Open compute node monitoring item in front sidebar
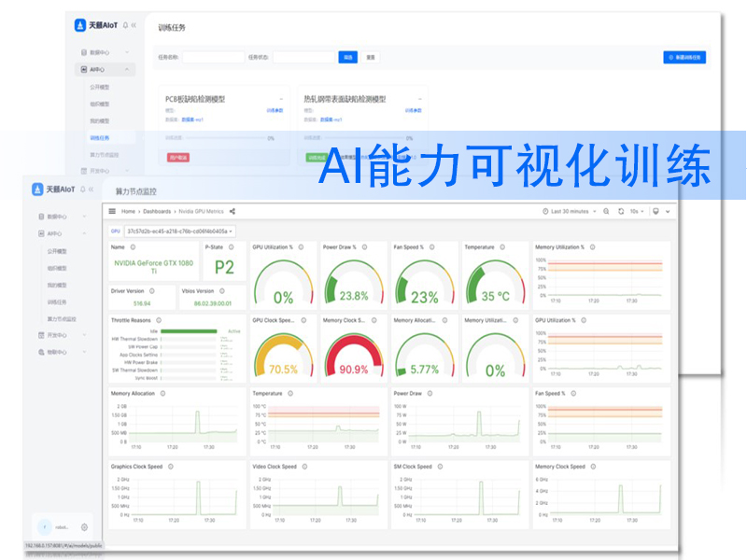Image resolution: width=747 pixels, height=560 pixels. pos(62,319)
